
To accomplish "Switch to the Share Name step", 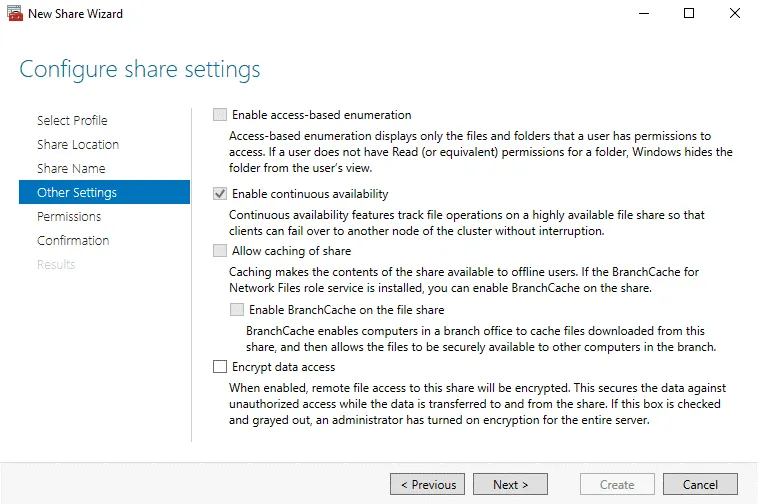I will 71,168.
